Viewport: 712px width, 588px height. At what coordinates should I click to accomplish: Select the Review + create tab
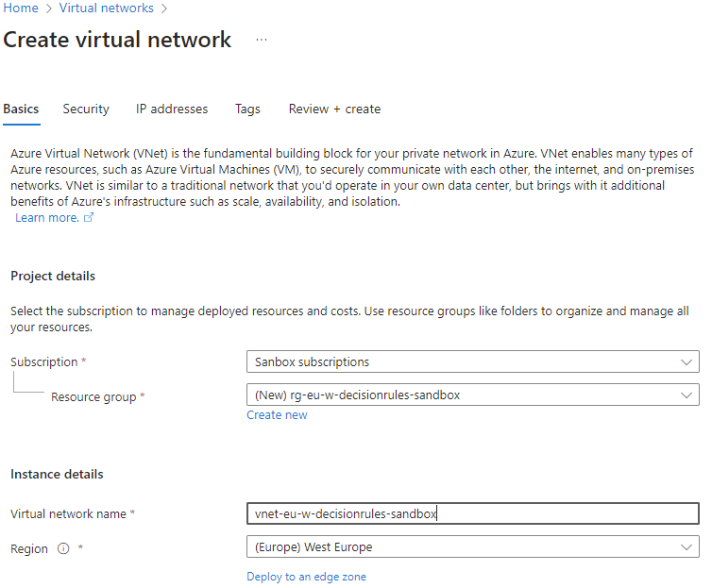[334, 109]
